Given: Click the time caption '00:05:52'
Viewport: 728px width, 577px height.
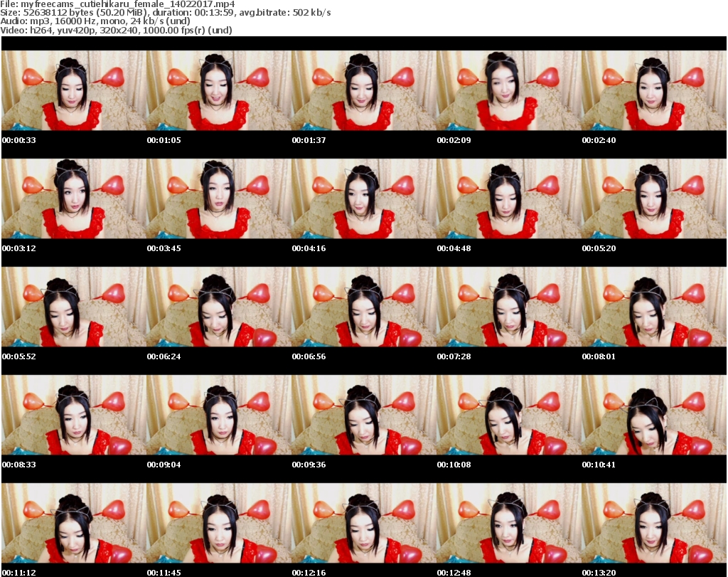Looking at the screenshot, I should tap(19, 356).
